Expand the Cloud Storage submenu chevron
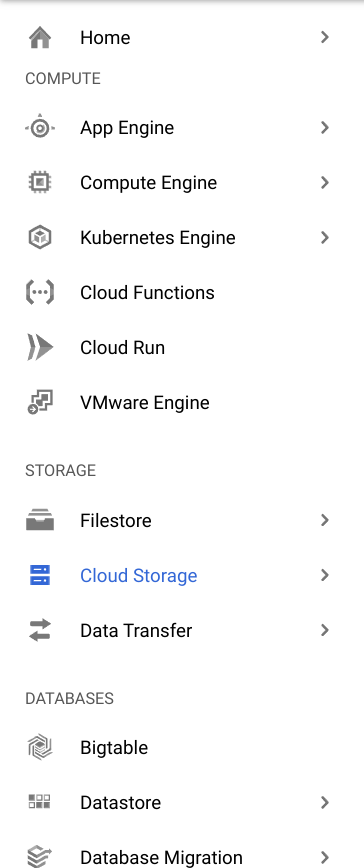 click(325, 575)
